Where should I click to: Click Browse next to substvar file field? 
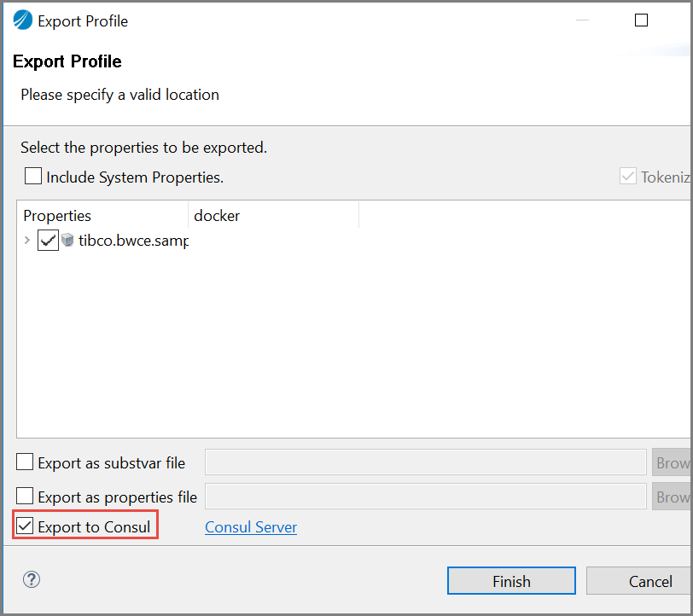tap(673, 462)
